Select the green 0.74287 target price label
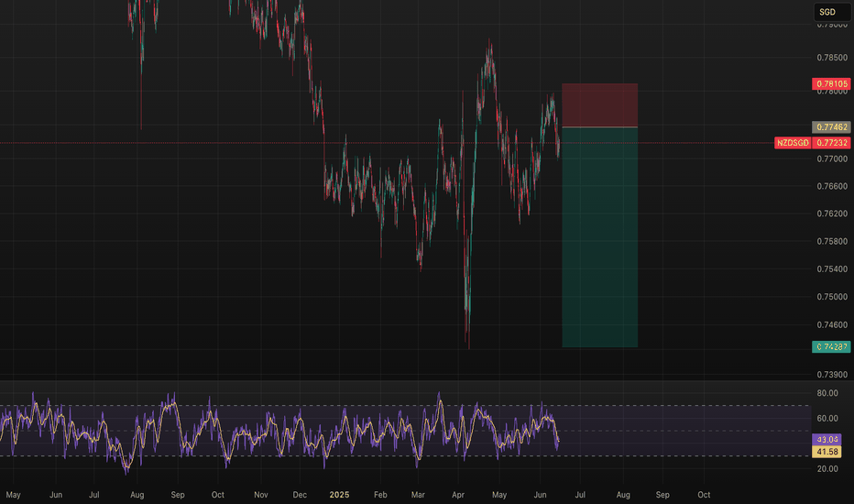This screenshot has width=854, height=504. (831, 346)
